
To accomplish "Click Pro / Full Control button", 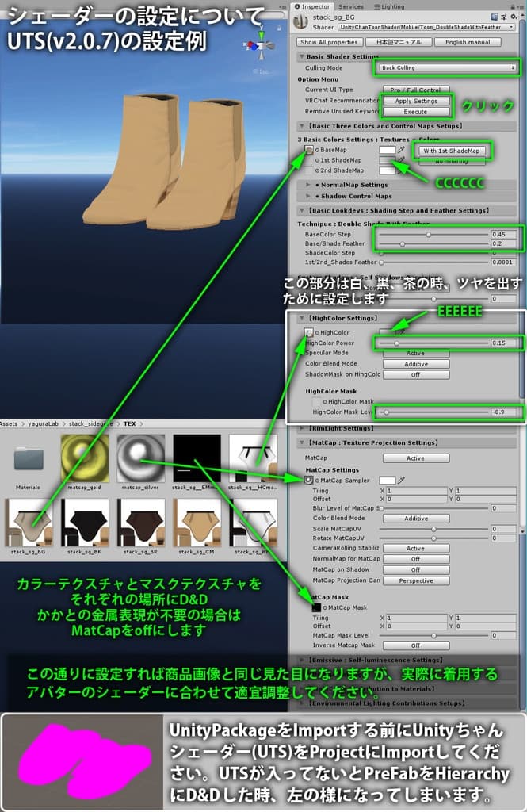I will (416, 90).
